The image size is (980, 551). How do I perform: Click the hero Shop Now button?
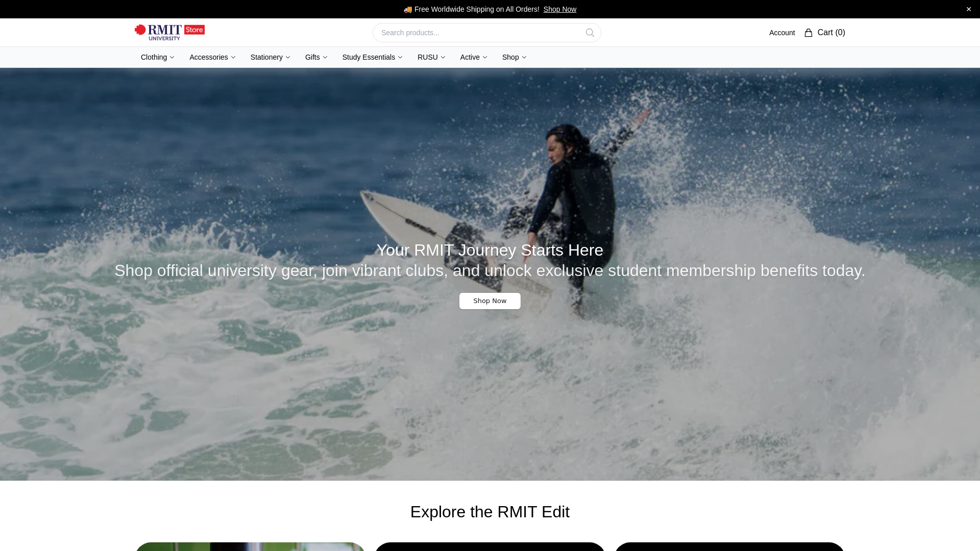click(x=490, y=301)
